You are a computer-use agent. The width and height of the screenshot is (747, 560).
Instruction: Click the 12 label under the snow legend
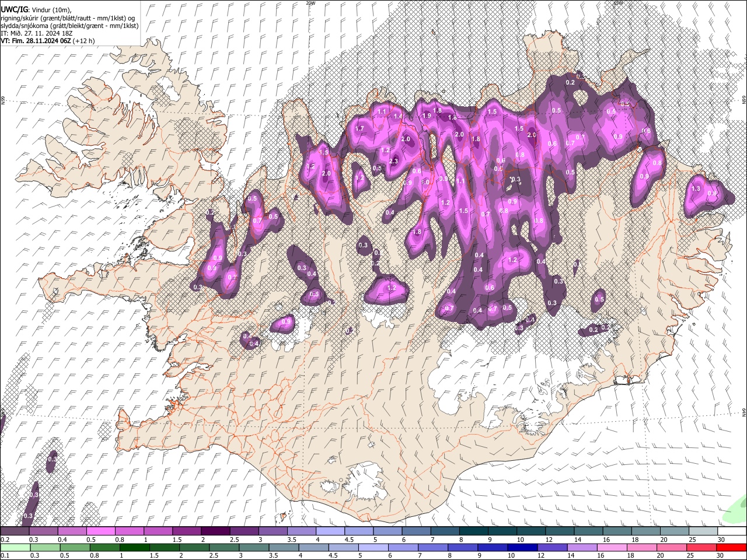coord(549,540)
